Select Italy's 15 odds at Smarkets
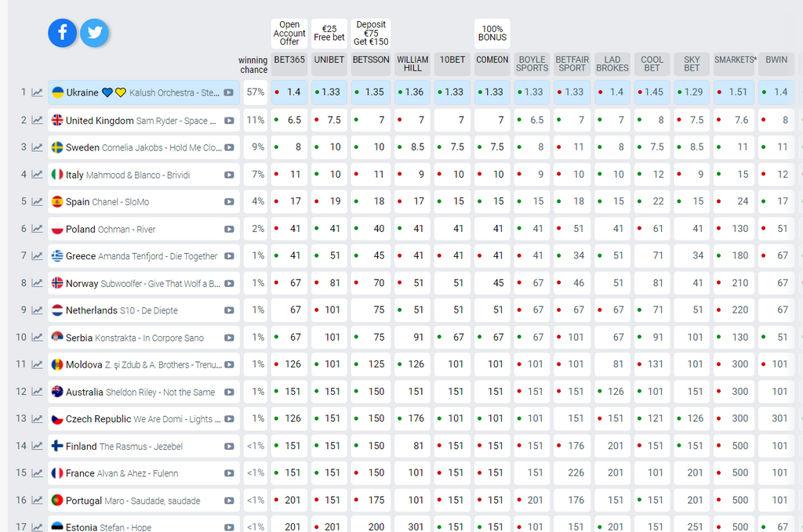The height and width of the screenshot is (532, 803). pos(734,175)
